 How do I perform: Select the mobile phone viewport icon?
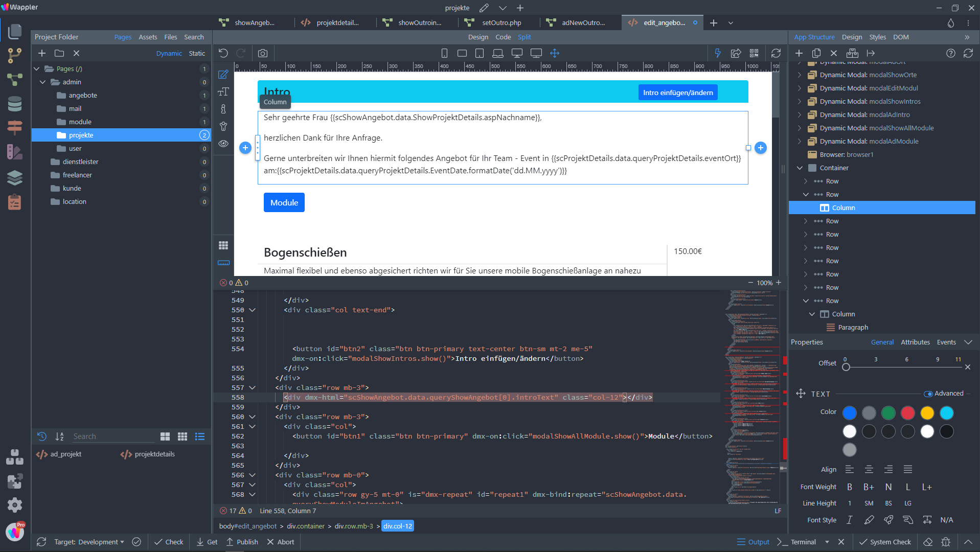click(x=444, y=53)
